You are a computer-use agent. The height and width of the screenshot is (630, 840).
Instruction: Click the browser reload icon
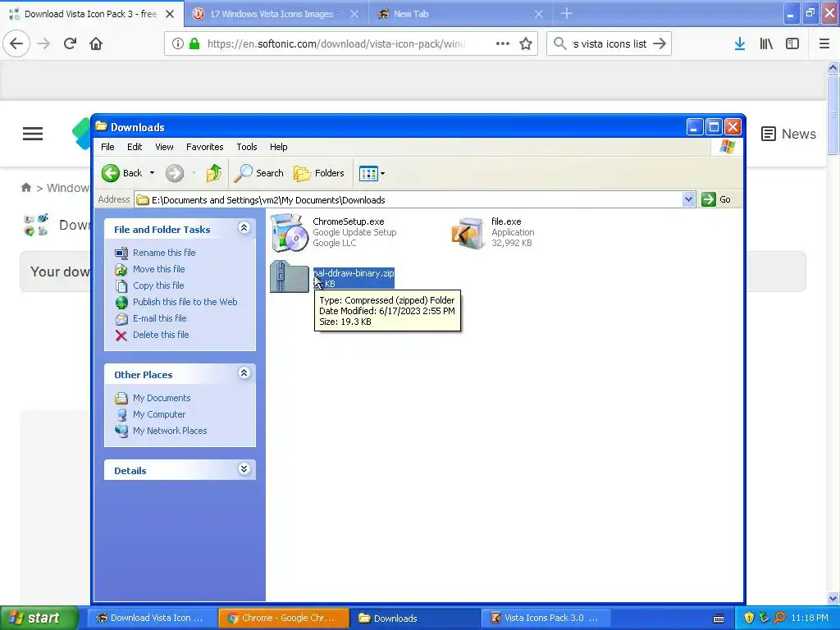pos(70,43)
